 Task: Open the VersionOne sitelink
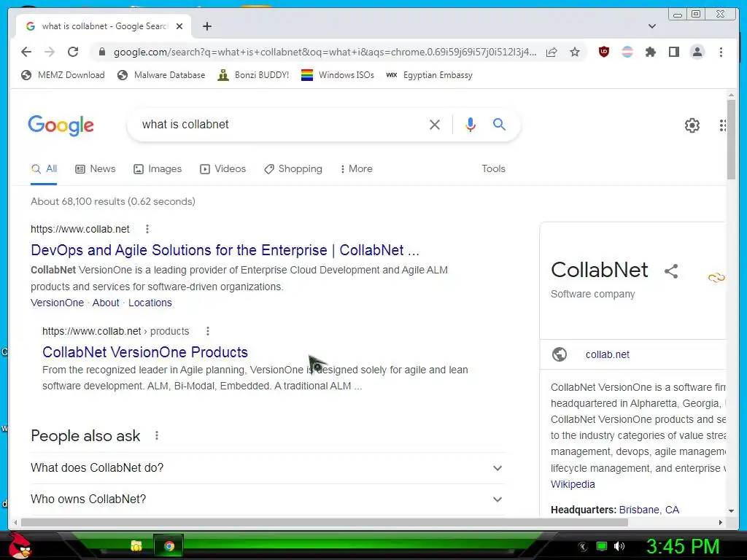tap(57, 303)
